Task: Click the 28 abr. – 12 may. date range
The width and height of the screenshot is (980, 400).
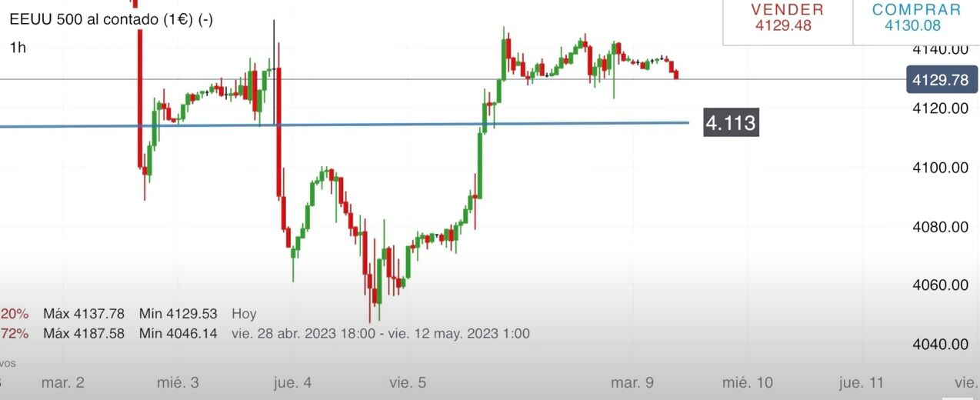Action: [x=380, y=334]
